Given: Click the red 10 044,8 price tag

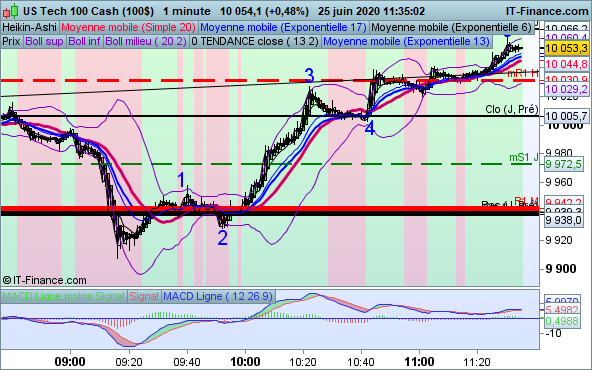Looking at the screenshot, I should click(x=567, y=64).
